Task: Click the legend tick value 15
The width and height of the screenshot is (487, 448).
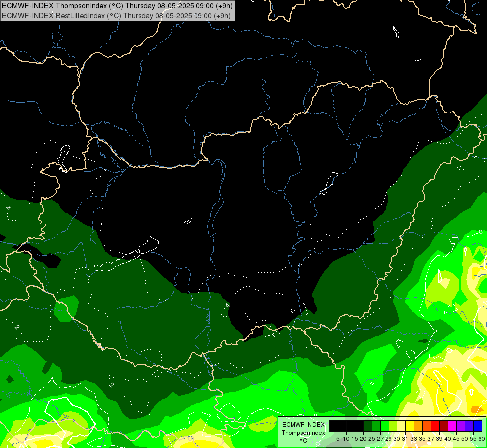Action: (x=355, y=439)
